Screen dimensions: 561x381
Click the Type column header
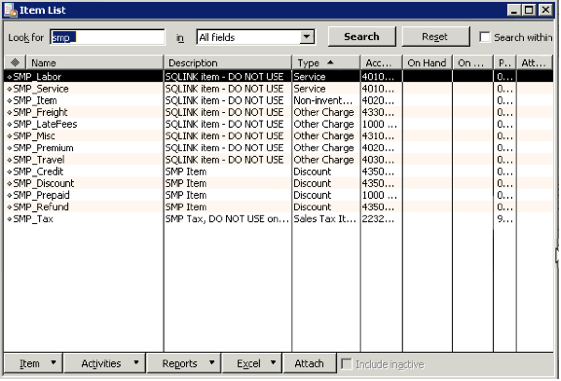tap(326, 63)
